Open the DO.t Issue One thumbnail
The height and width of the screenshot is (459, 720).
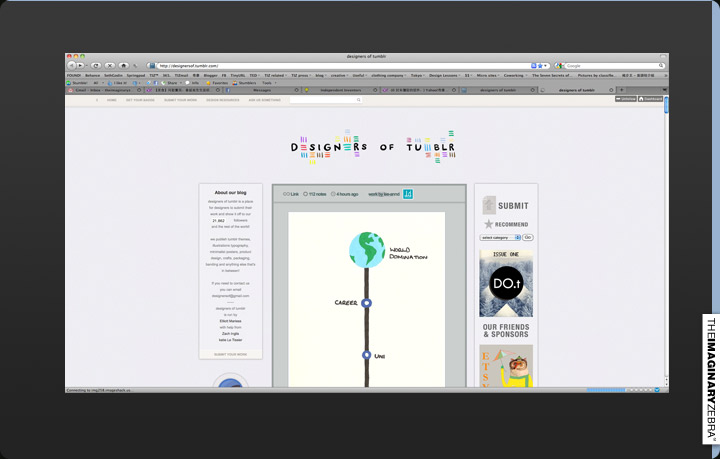pyautogui.click(x=506, y=283)
